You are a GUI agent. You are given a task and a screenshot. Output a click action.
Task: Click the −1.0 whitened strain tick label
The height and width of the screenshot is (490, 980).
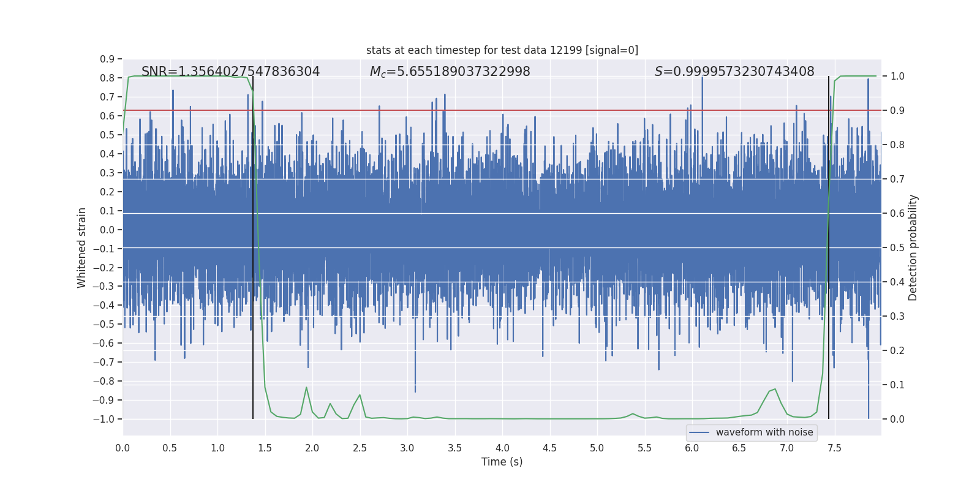104,419
